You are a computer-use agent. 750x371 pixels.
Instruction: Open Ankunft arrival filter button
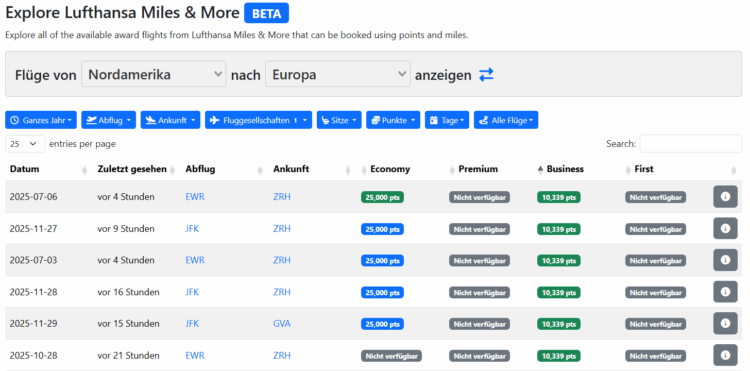(x=170, y=120)
